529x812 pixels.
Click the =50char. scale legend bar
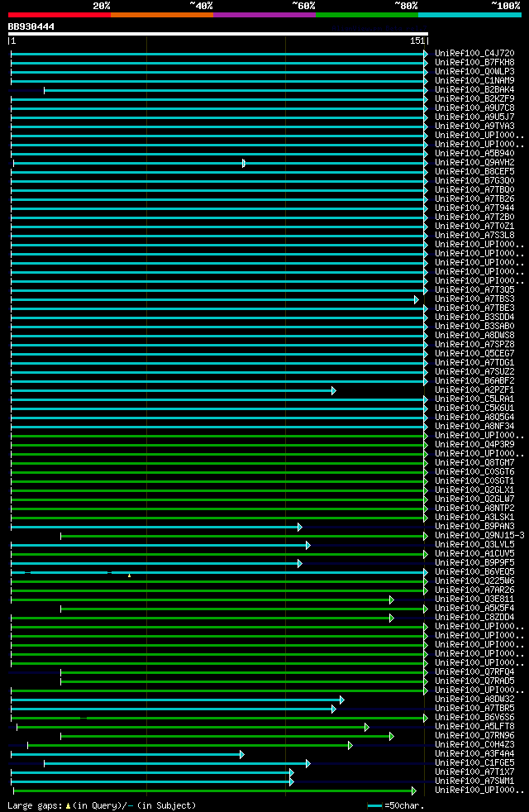tap(374, 805)
